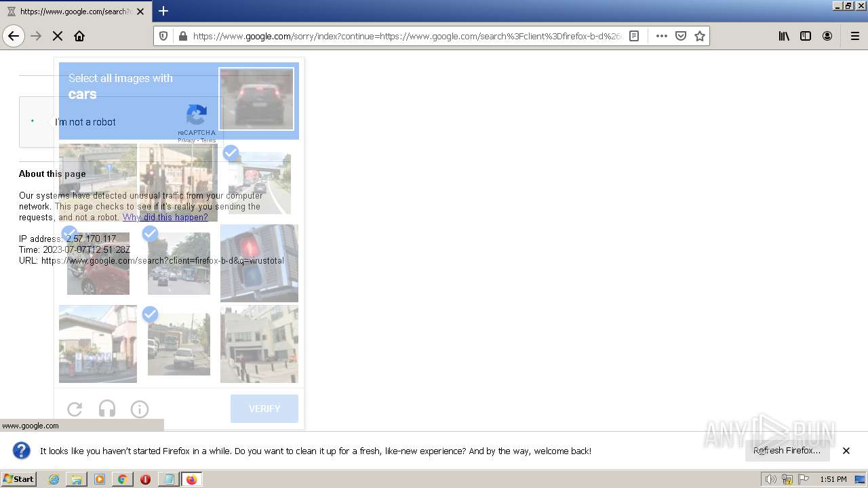Open tracking protection shield icon

click(163, 36)
